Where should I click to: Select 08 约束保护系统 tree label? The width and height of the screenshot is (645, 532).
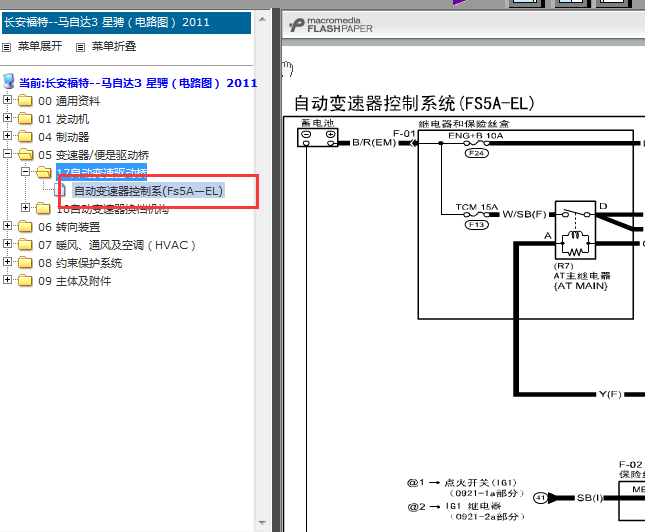coord(80,263)
